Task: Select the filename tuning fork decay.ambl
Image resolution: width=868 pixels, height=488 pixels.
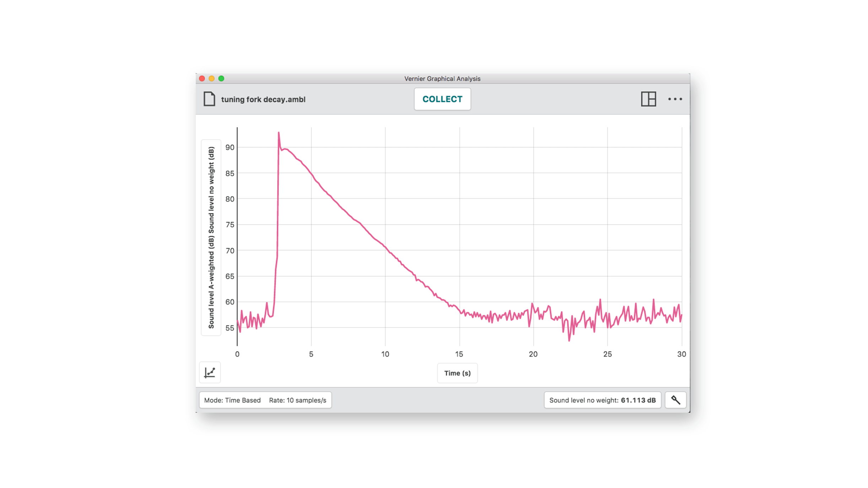Action: (x=263, y=99)
